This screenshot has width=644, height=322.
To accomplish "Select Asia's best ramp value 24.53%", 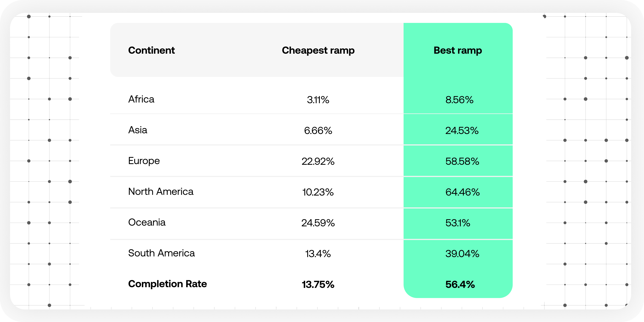I will pos(462,131).
